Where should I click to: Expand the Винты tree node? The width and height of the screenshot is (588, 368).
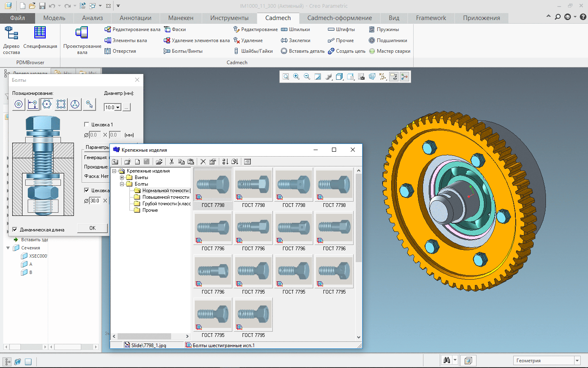122,177
